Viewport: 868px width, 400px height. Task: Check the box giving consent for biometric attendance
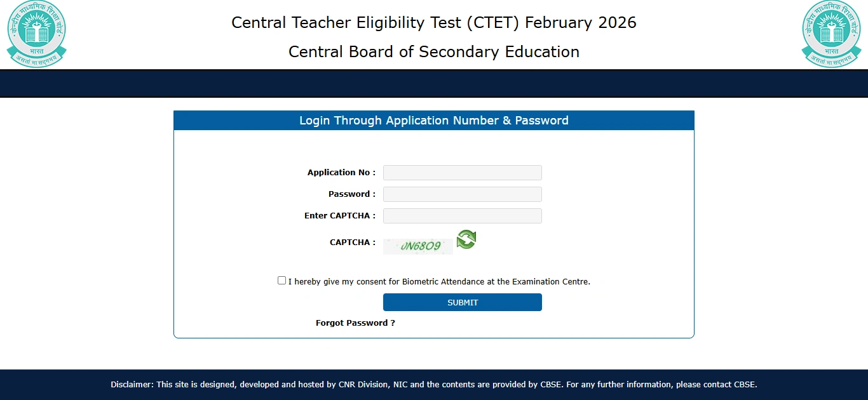(x=281, y=280)
